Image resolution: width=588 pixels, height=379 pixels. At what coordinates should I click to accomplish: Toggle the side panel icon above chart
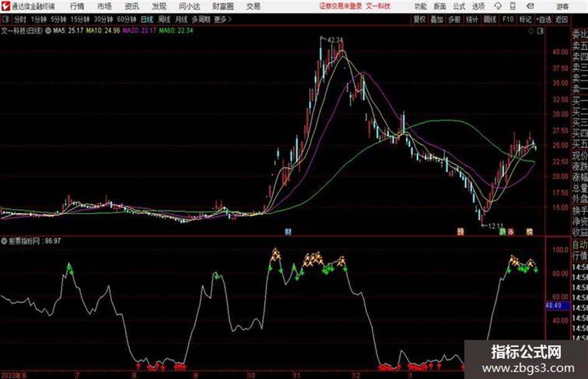coord(540,31)
